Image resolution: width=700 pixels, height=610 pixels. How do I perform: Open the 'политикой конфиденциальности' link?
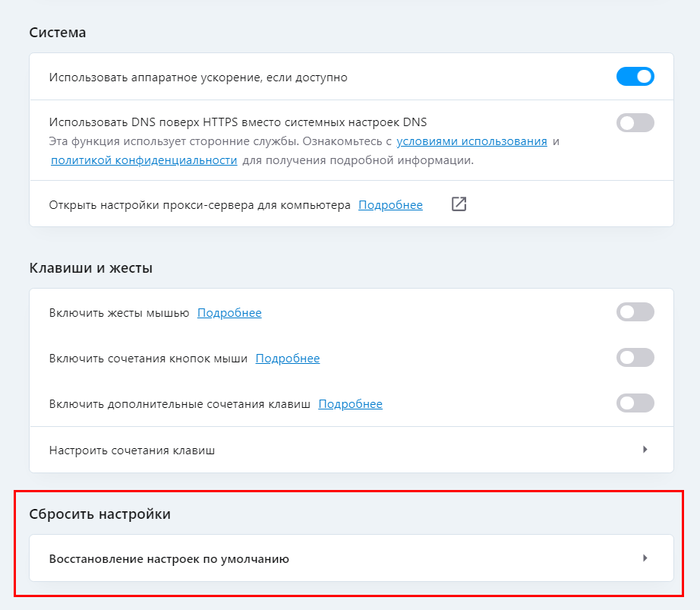point(144,160)
